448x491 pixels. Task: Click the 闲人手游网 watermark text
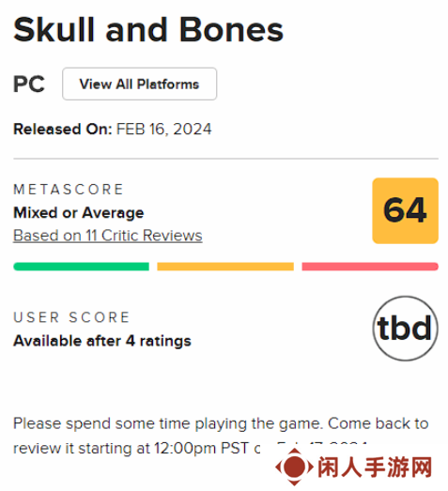coord(375,468)
